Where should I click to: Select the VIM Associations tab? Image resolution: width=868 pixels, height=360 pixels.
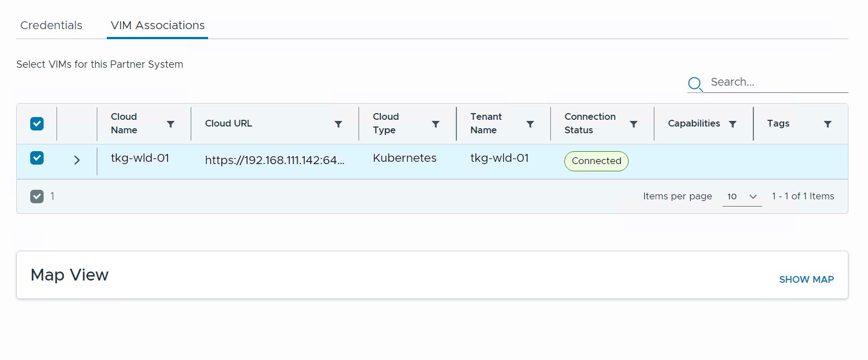157,25
